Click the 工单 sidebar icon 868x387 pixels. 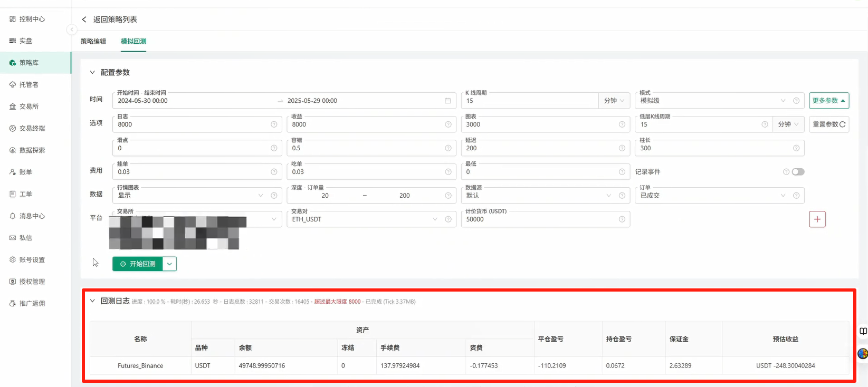13,194
